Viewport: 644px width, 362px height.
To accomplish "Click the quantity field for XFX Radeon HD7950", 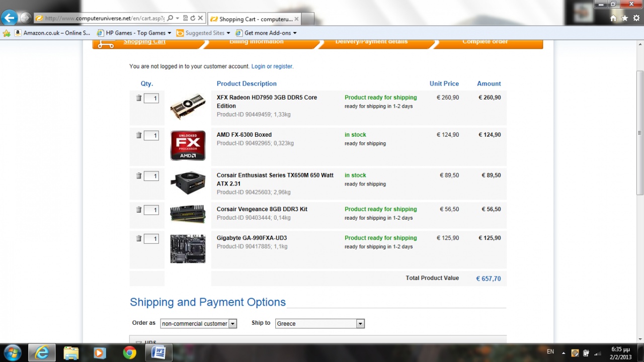I will click(x=151, y=98).
